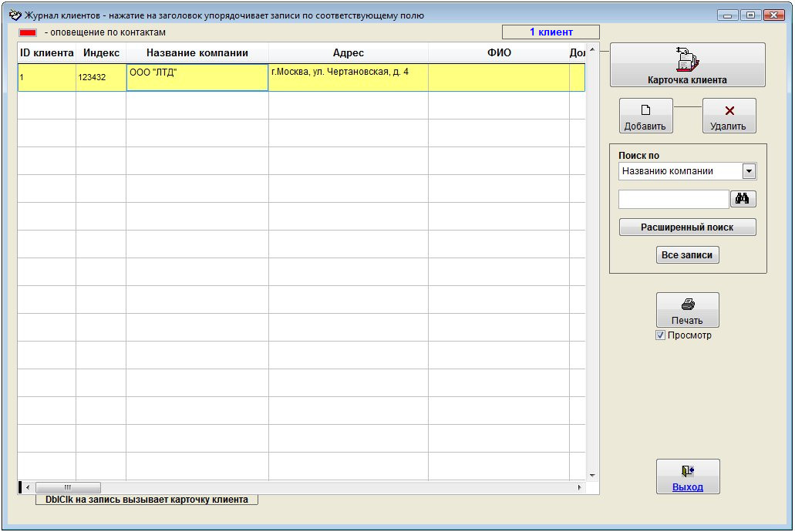Click the DblClk hint label below table
This screenshot has width=795, height=532.
click(147, 500)
